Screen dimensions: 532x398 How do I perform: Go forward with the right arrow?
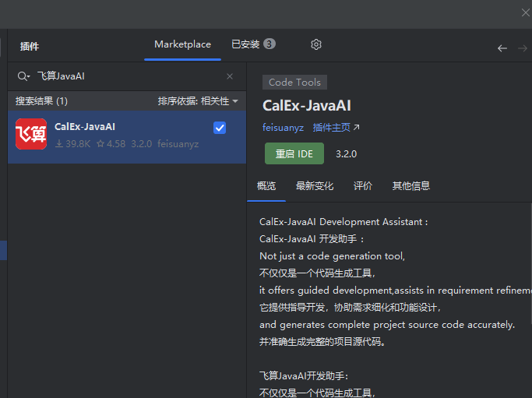[522, 48]
